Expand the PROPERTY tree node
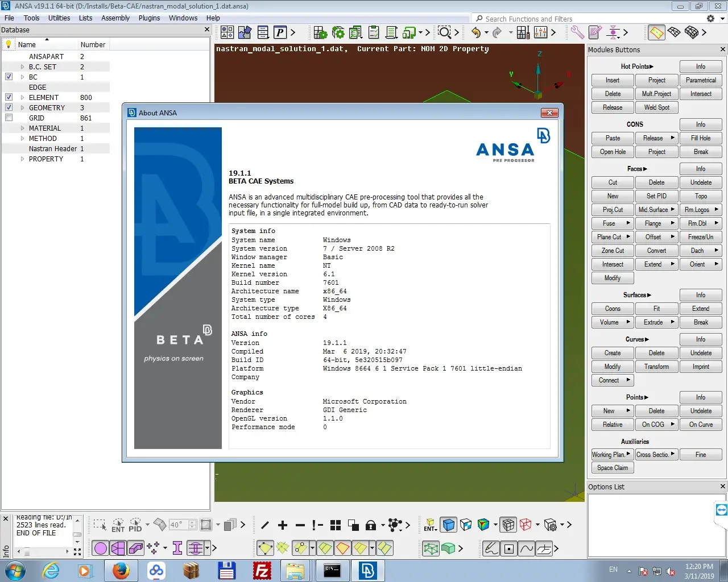The image size is (728, 582). tap(22, 159)
